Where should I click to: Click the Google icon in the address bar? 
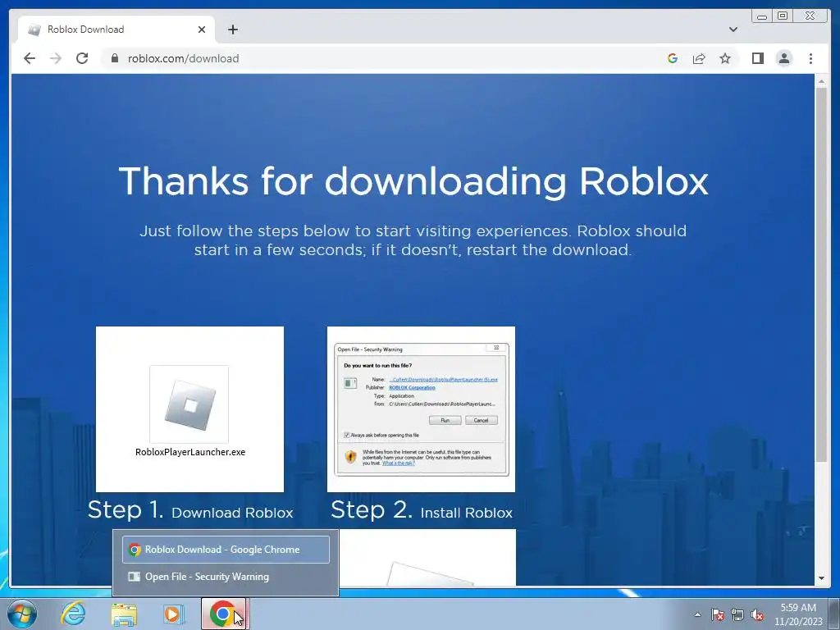pyautogui.click(x=673, y=58)
